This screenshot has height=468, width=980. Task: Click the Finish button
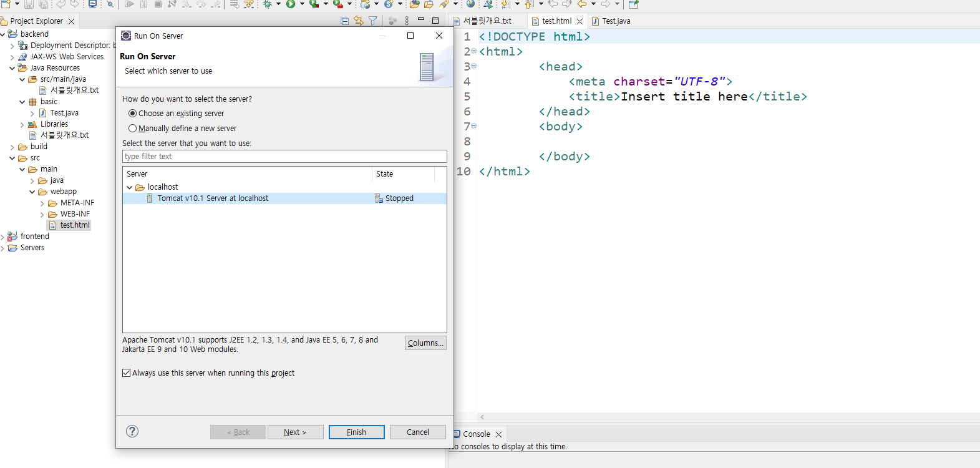click(357, 432)
